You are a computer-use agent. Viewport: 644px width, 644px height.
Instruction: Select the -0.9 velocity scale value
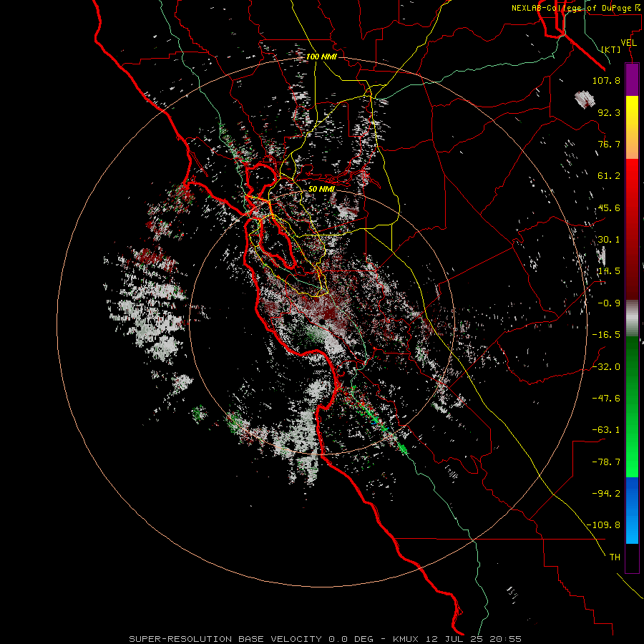[x=609, y=303]
